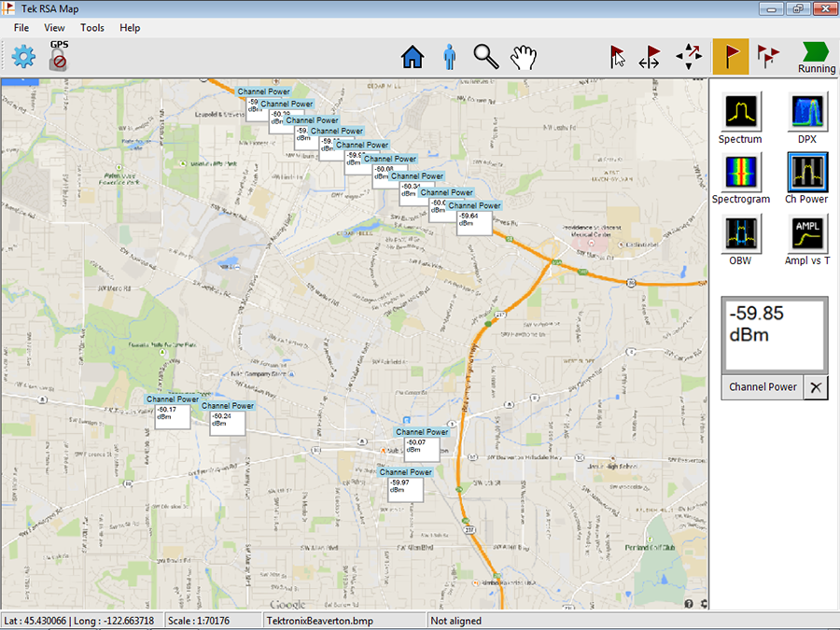The image size is (840, 630).
Task: Activate the Ch Power measurement
Action: [x=805, y=174]
